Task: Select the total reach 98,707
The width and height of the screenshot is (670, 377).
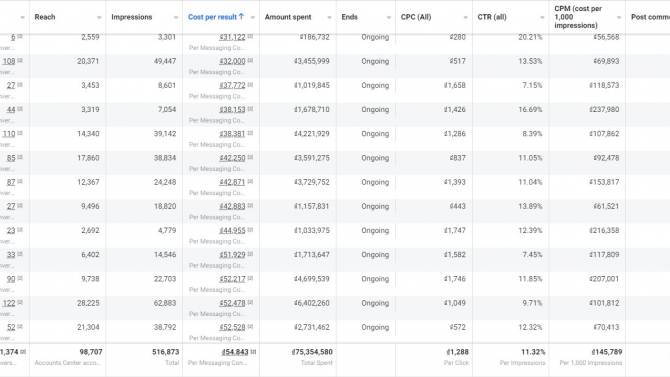Action: [x=91, y=352]
